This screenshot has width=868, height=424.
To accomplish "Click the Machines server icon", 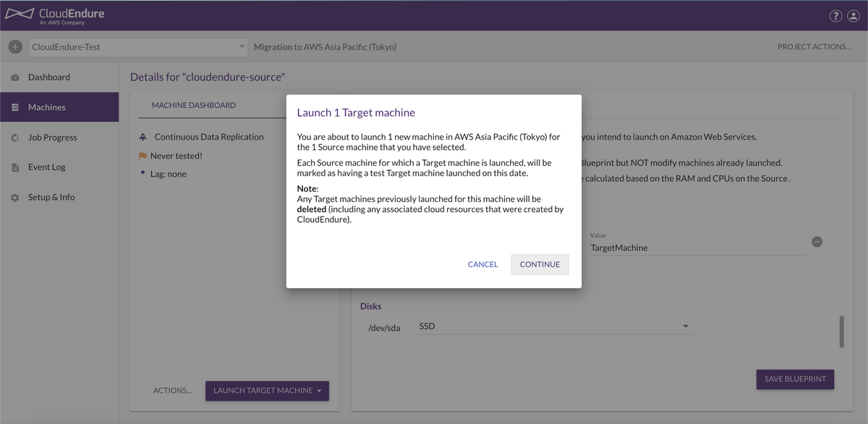I will coord(15,108).
